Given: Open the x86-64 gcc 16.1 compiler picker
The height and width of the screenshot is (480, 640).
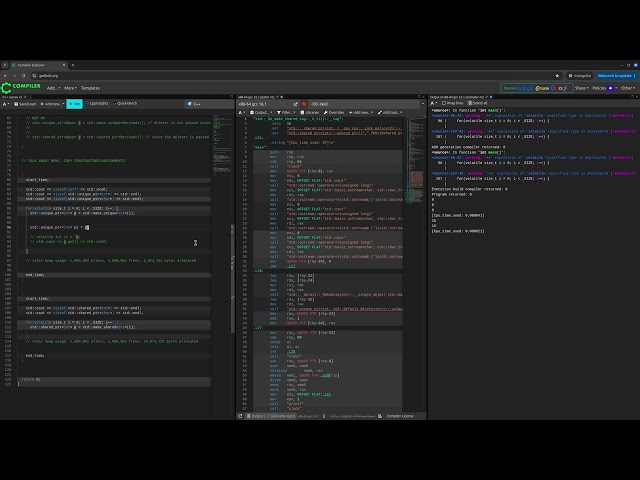Looking at the screenshot, I should pyautogui.click(x=265, y=104).
